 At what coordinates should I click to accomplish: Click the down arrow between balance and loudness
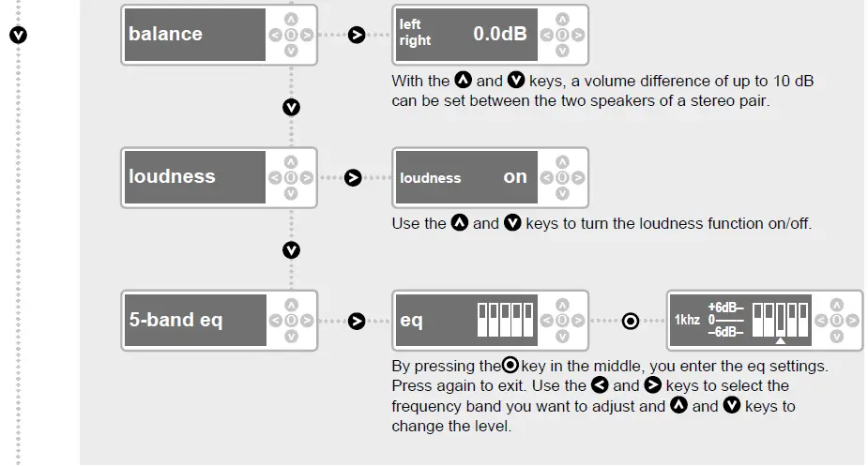(291, 108)
